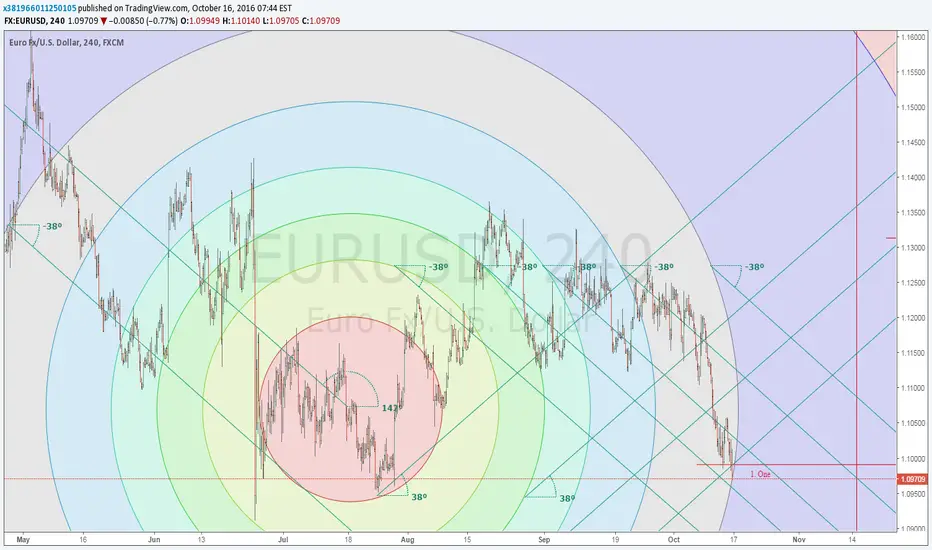Click the 1.16000 price axis label

click(x=913, y=37)
